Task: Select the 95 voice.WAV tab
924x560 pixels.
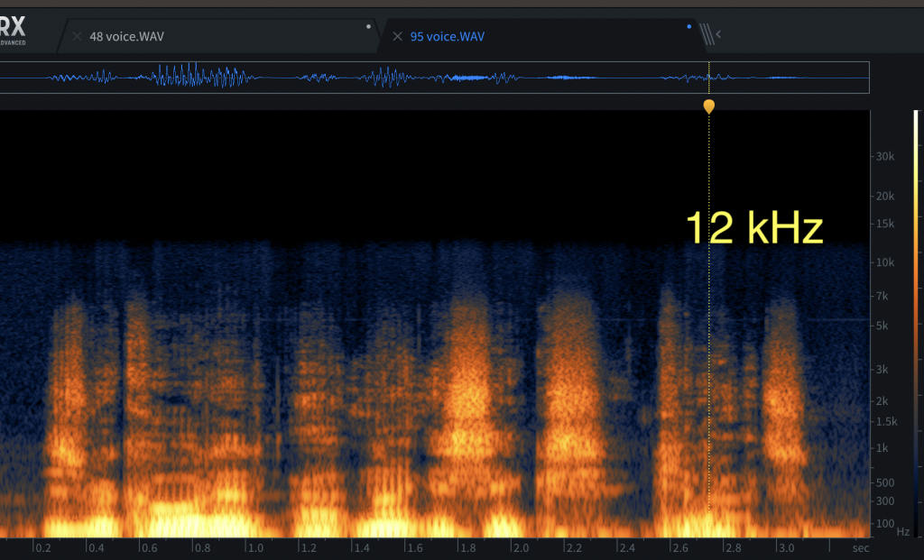Action: [x=448, y=36]
